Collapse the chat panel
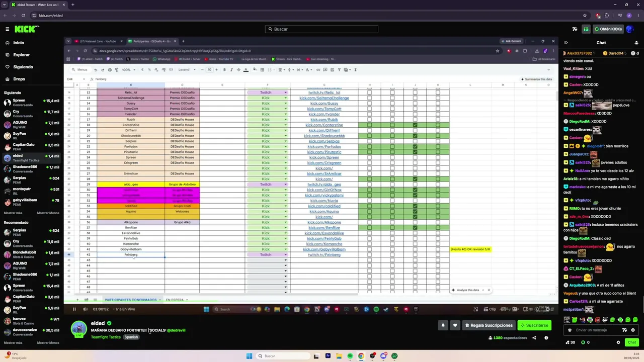 click(566, 43)
